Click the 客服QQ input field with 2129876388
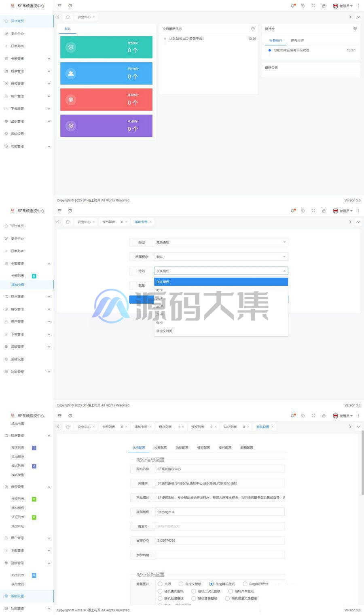The width and height of the screenshot is (364, 615). [x=220, y=541]
